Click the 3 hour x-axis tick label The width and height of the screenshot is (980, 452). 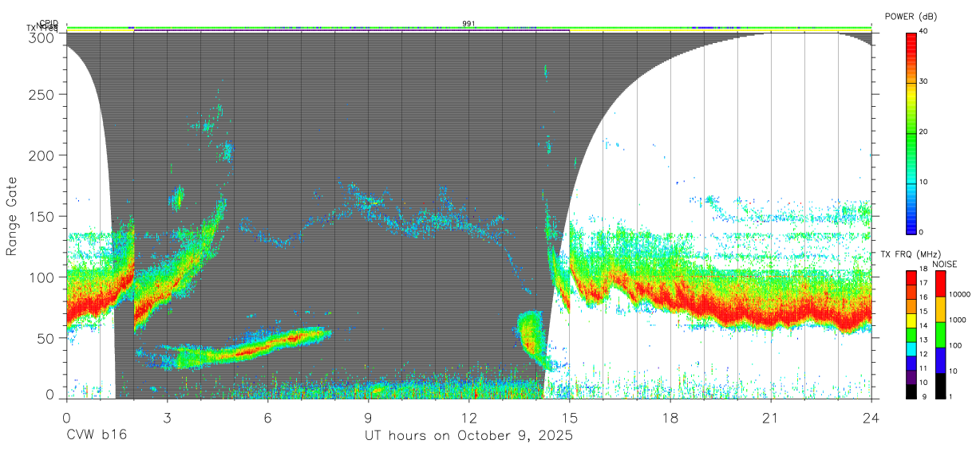tap(167, 416)
